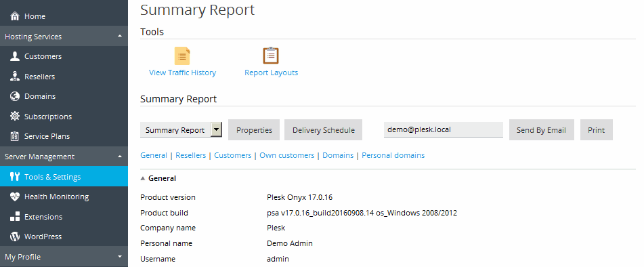
Task: Click the Send By Email button
Action: point(541,130)
